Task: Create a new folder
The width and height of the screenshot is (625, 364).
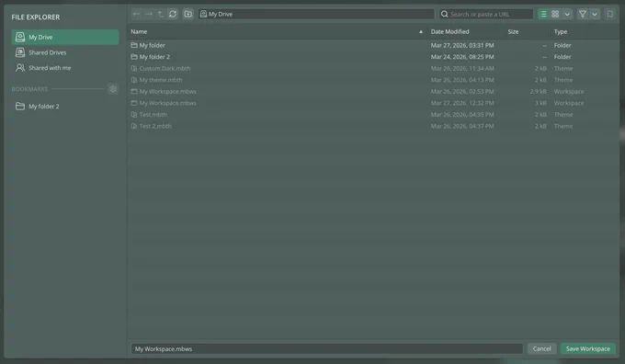Action: [188, 14]
